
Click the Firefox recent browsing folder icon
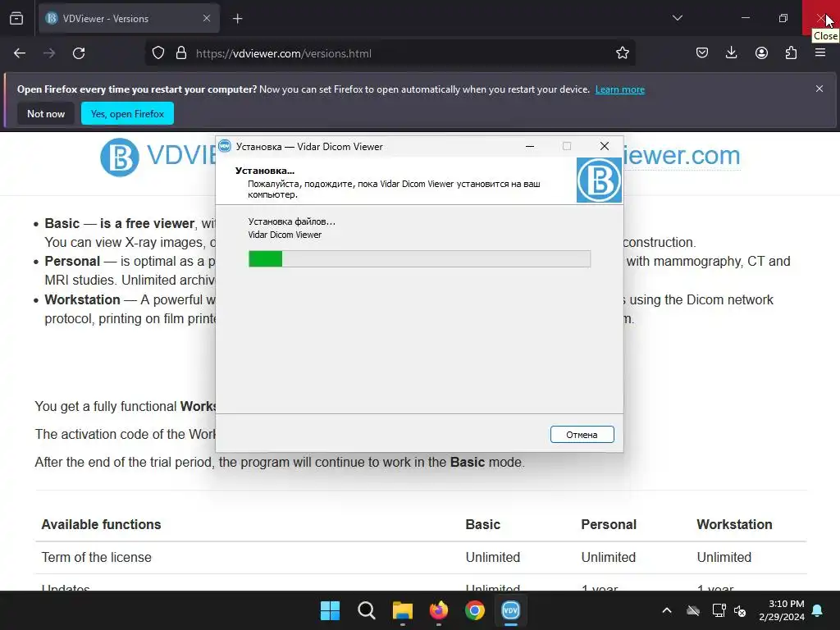point(16,19)
